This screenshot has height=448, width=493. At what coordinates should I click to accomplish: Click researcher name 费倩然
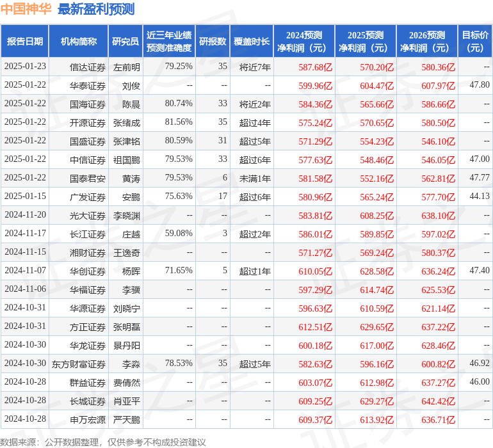[x=127, y=382]
